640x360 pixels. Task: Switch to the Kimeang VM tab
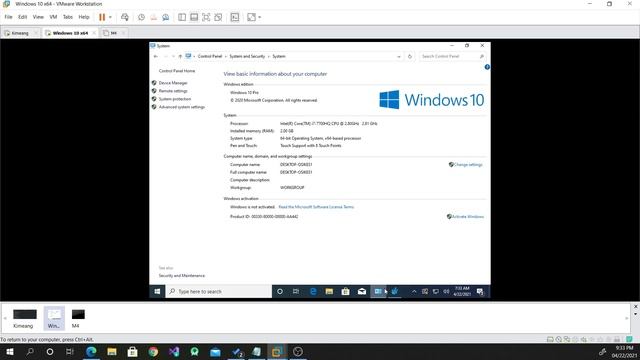(x=20, y=33)
